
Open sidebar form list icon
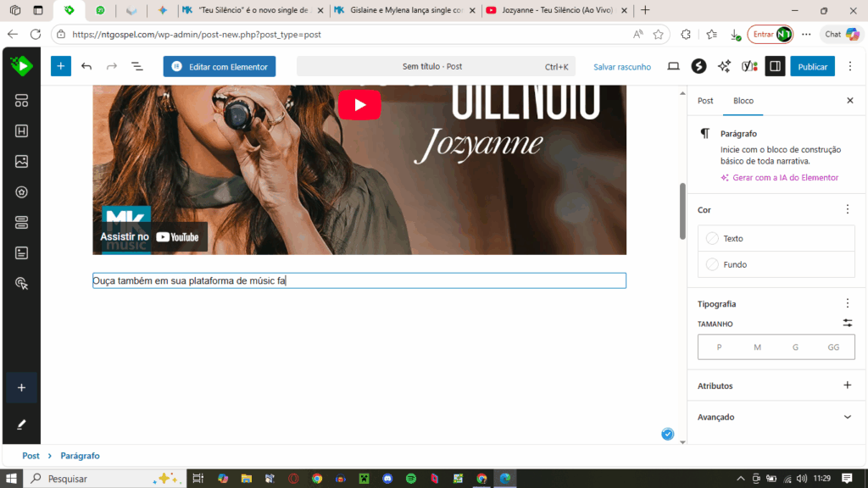pyautogui.click(x=21, y=252)
